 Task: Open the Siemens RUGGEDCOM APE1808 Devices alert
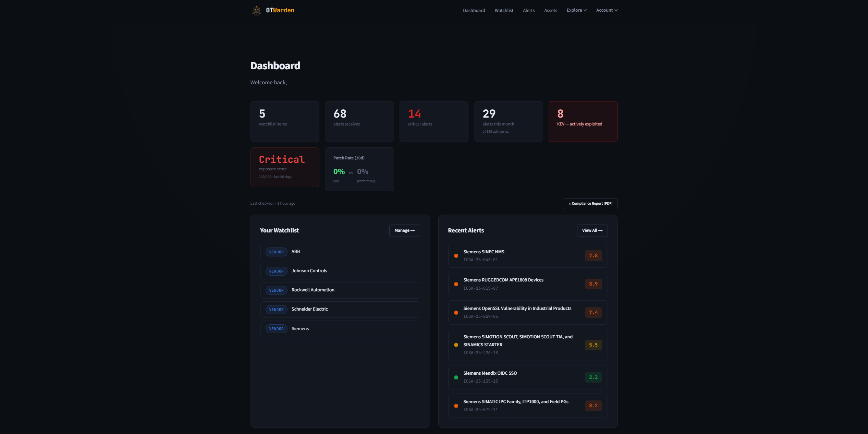pos(528,284)
